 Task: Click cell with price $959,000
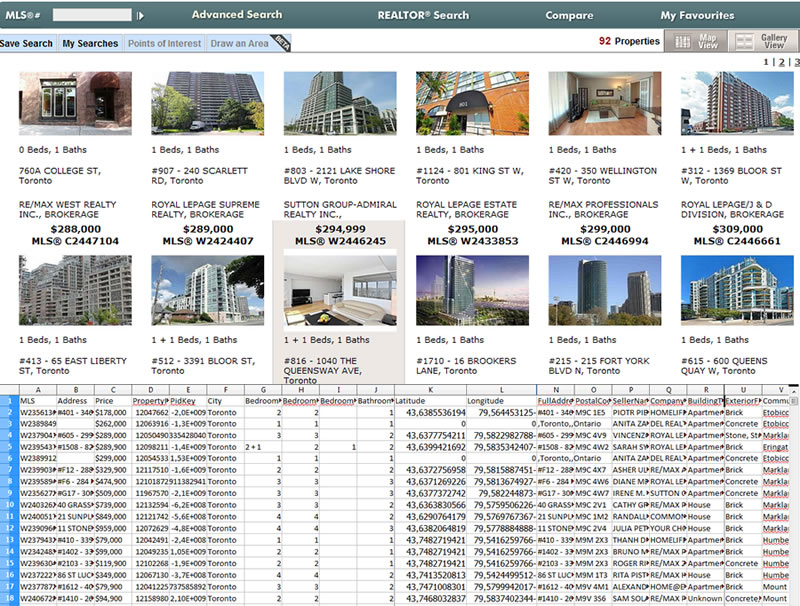pyautogui.click(x=113, y=528)
